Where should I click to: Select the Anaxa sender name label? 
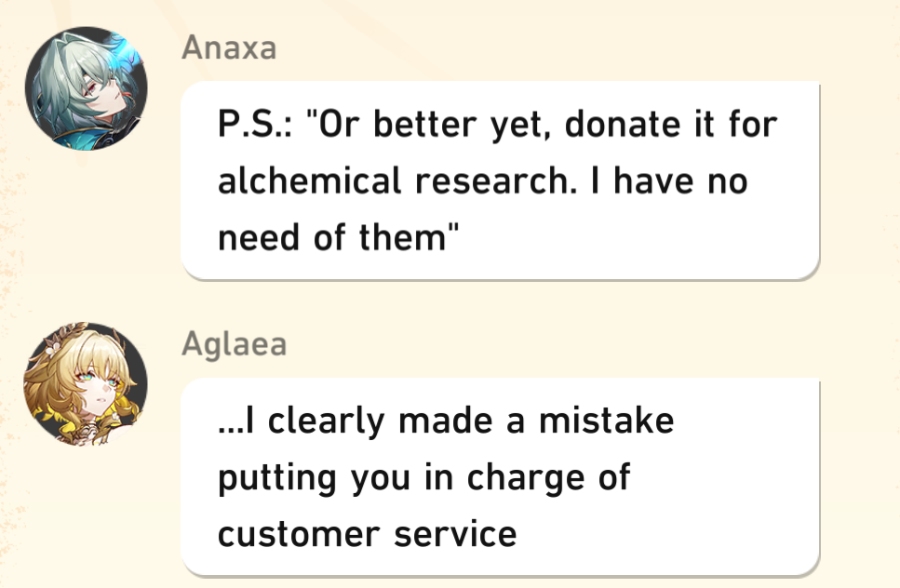pos(229,48)
